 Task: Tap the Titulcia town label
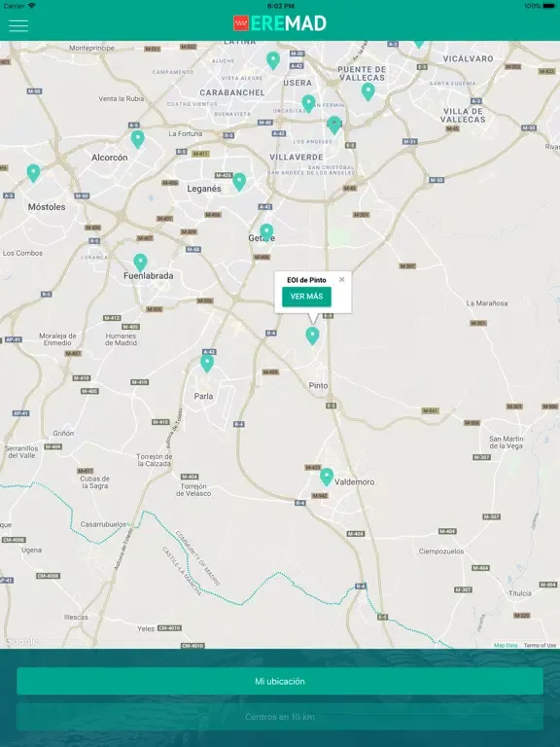[520, 593]
